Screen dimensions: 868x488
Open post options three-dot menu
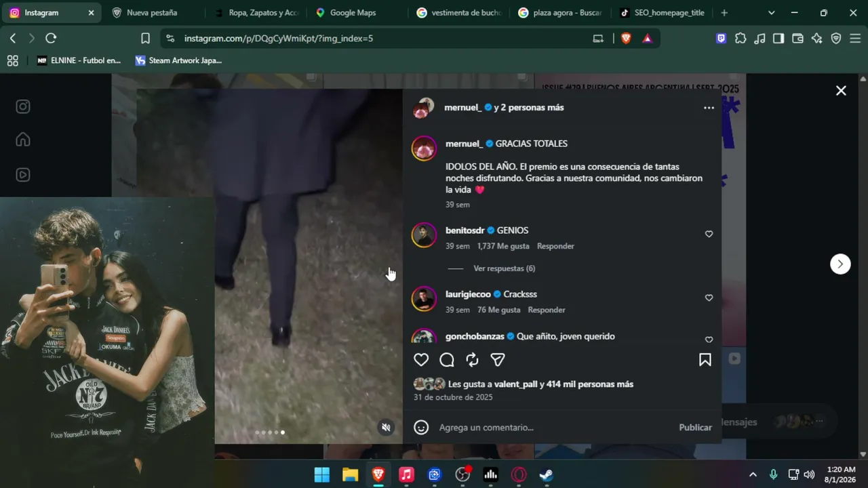pyautogui.click(x=709, y=108)
